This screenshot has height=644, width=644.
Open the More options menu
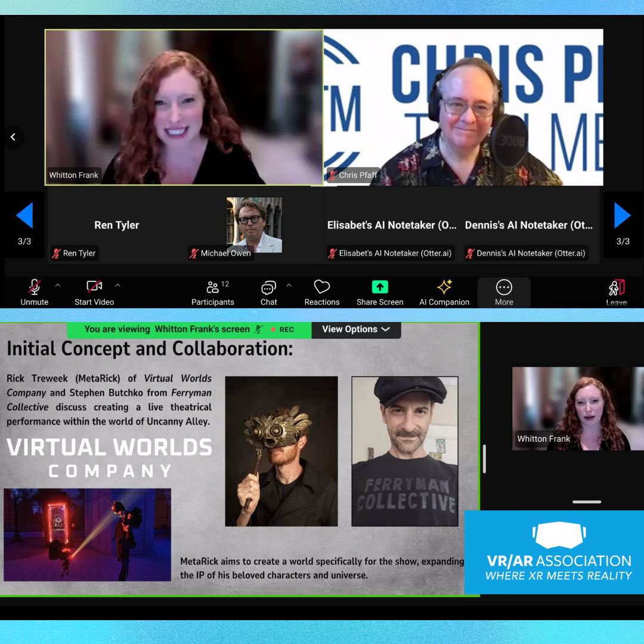point(504,293)
